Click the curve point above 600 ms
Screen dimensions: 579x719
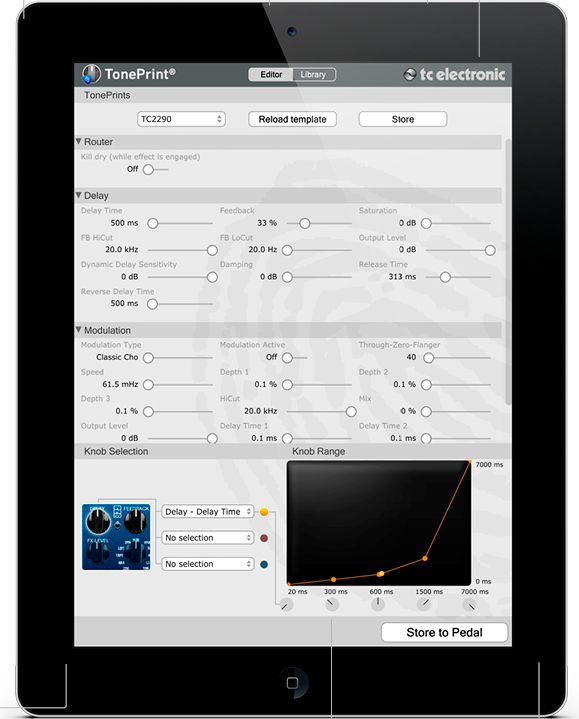coord(380,574)
